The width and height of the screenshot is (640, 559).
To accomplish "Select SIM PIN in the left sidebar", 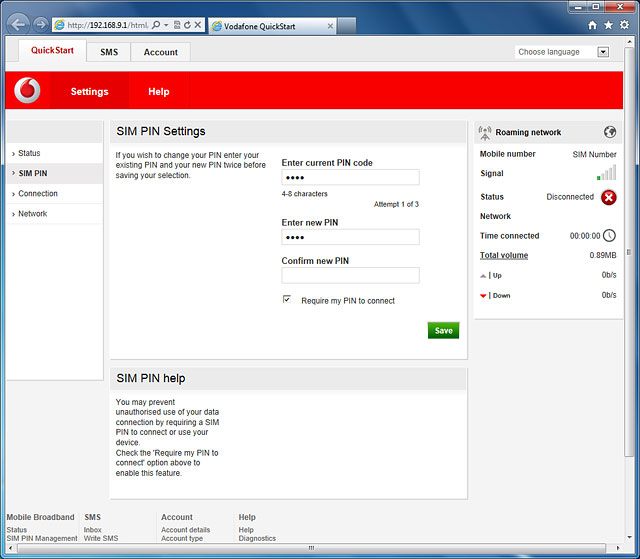I will tap(55, 173).
